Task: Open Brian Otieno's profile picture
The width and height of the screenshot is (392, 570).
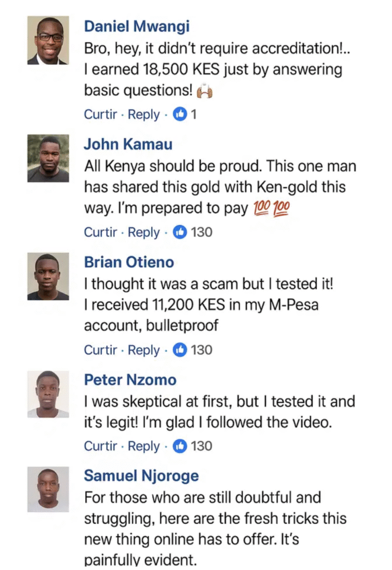Action: tap(48, 277)
